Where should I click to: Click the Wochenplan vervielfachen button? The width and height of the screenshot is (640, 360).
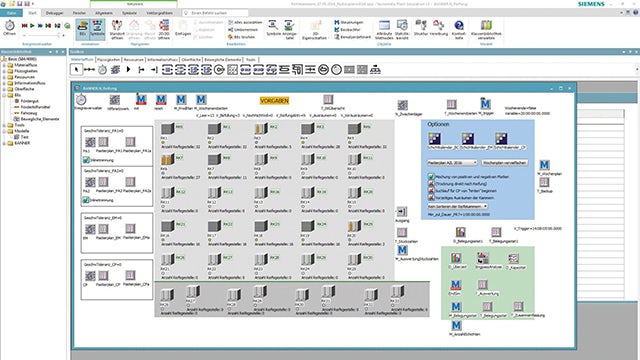[504, 163]
